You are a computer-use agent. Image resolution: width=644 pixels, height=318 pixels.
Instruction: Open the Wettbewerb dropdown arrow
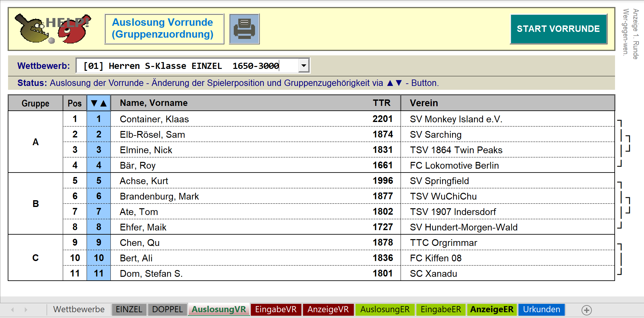point(304,66)
